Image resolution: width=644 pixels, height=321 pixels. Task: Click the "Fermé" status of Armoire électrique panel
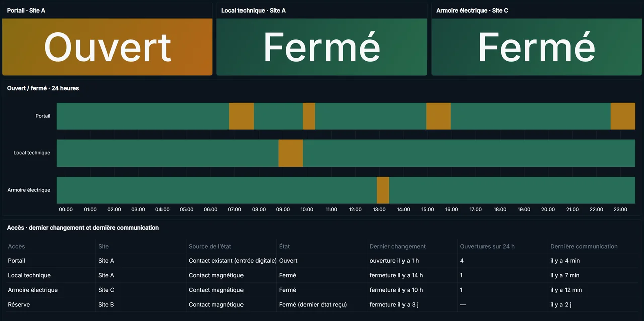click(536, 47)
